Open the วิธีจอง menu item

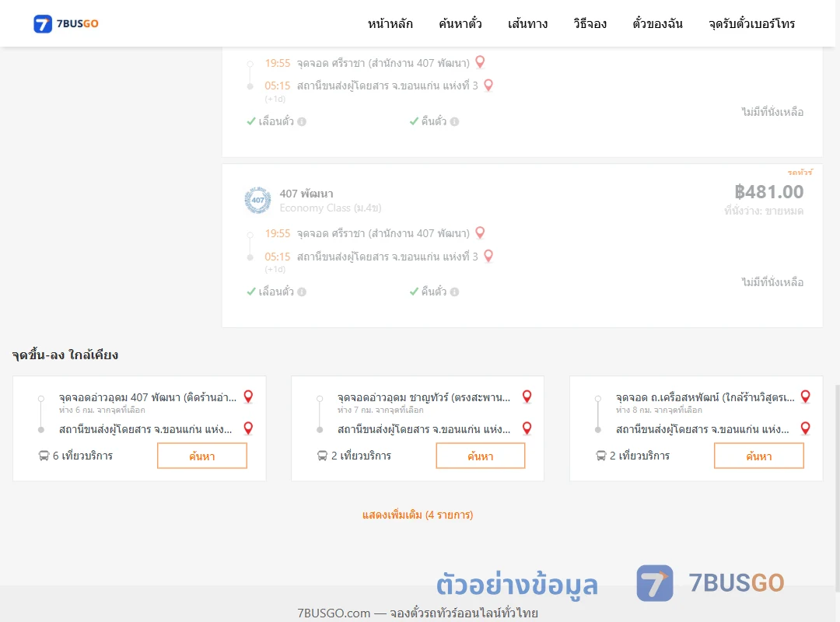point(590,23)
